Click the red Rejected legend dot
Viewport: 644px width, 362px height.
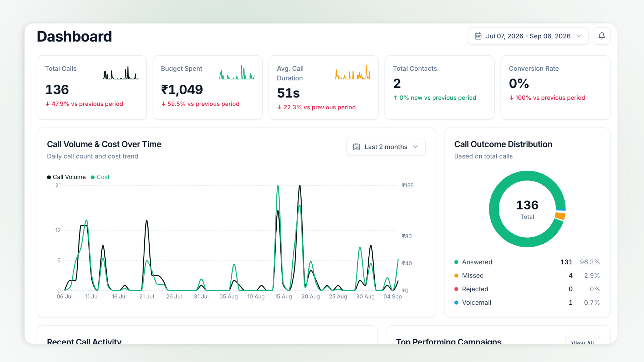click(456, 289)
